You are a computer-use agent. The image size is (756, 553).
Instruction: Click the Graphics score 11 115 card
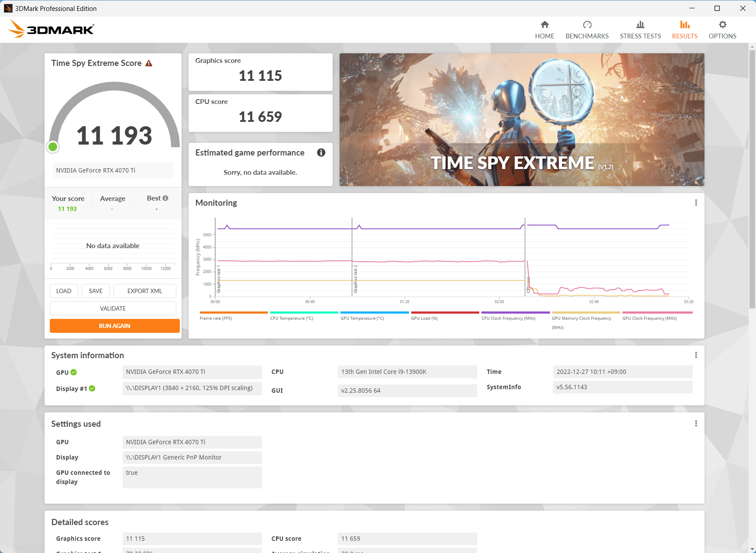tap(261, 72)
